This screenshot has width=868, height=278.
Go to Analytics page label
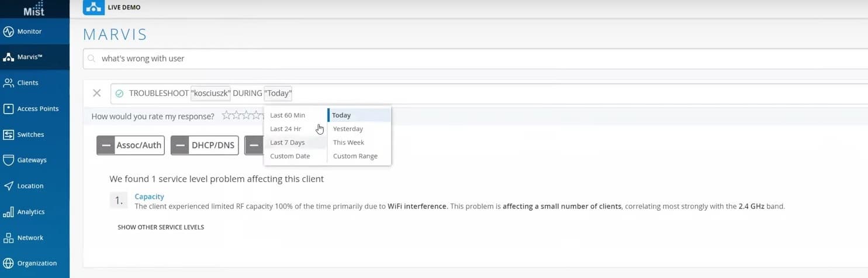pyautogui.click(x=31, y=212)
